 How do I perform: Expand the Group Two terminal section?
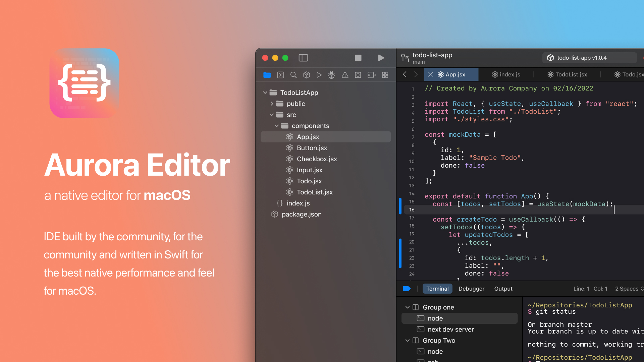pyautogui.click(x=408, y=340)
